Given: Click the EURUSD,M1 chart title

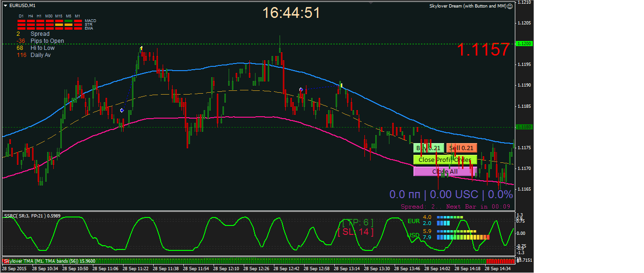Looking at the screenshot, I should click(x=22, y=5).
